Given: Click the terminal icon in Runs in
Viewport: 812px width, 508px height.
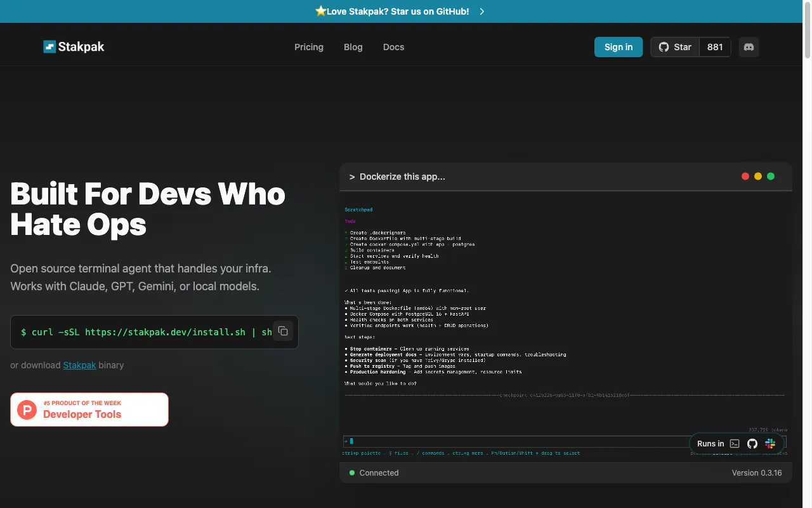Looking at the screenshot, I should pos(735,444).
